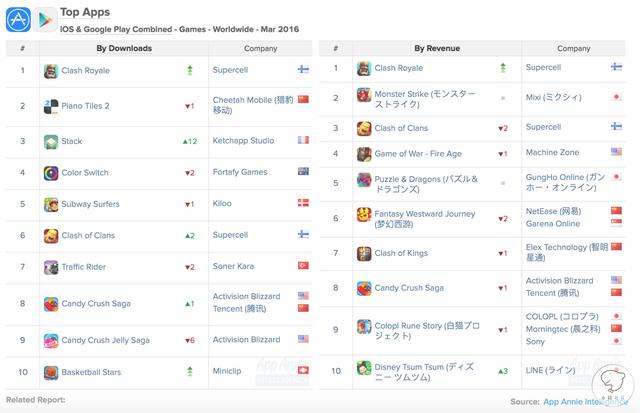Click the Monster Strike app icon

coord(365,97)
